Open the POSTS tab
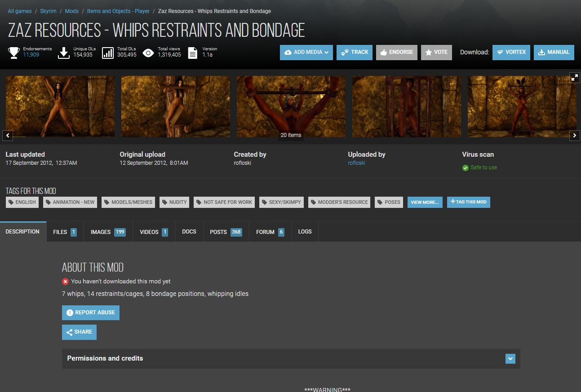This screenshot has height=392, width=581. 226,232
